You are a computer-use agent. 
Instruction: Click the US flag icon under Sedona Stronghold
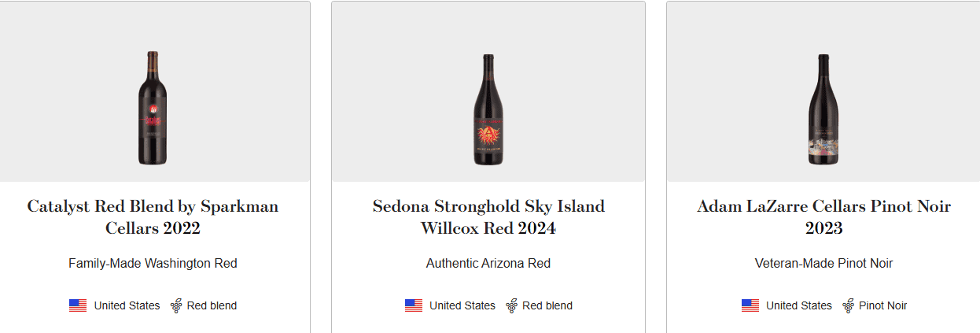coord(414,305)
